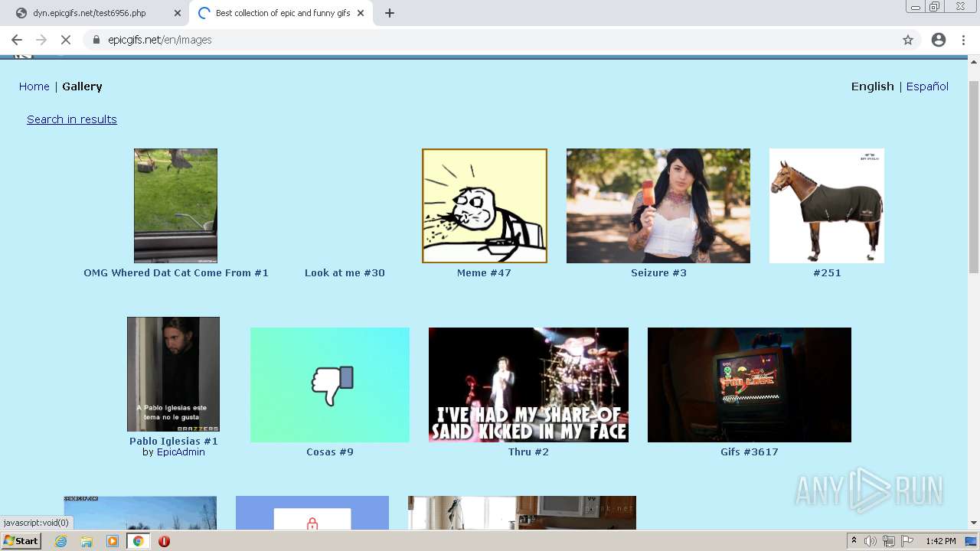Open Meme #47 caption link
The image size is (980, 551).
tap(484, 272)
